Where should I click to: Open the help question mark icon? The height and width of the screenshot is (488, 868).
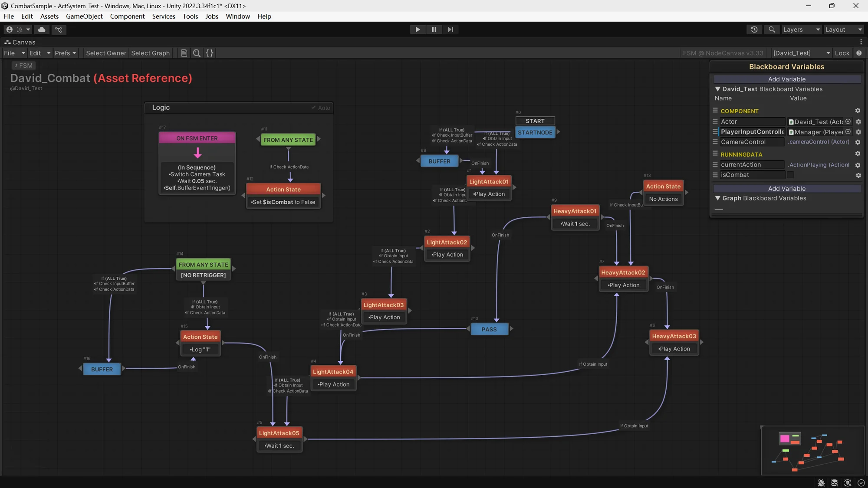pyautogui.click(x=859, y=53)
